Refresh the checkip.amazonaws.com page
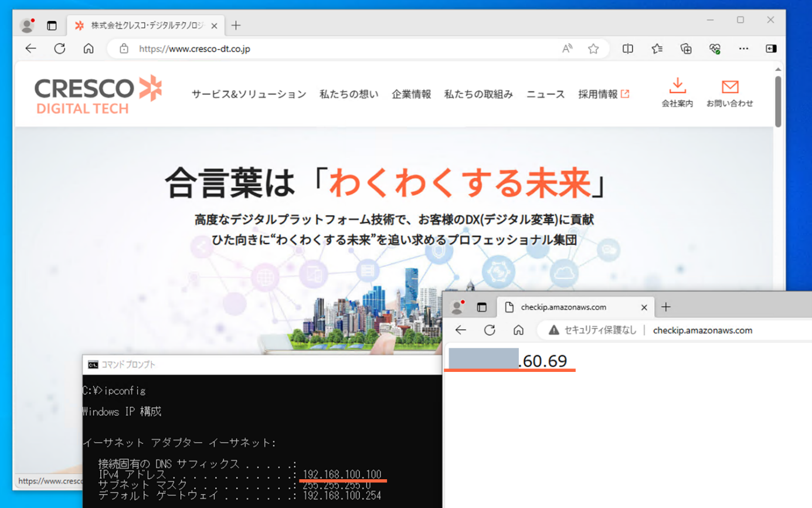Viewport: 812px width, 508px height. coord(490,330)
